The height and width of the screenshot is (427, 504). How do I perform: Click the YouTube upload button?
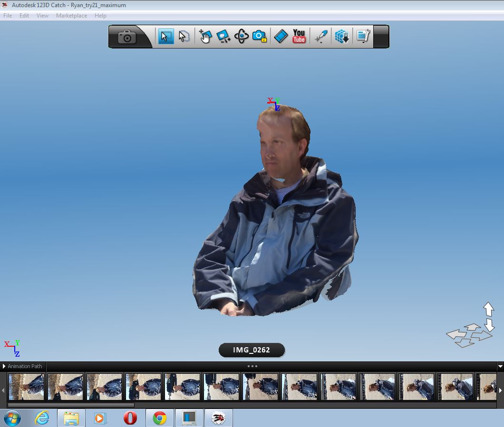point(299,36)
